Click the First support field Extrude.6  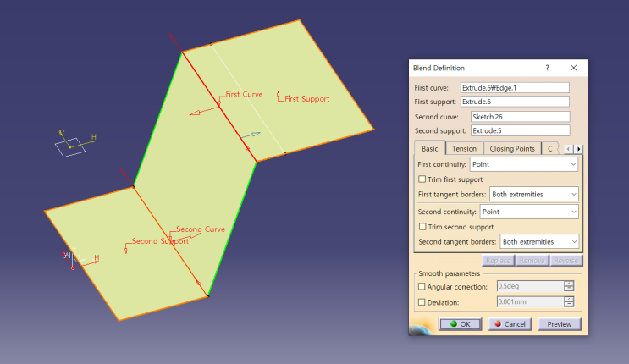pyautogui.click(x=515, y=102)
